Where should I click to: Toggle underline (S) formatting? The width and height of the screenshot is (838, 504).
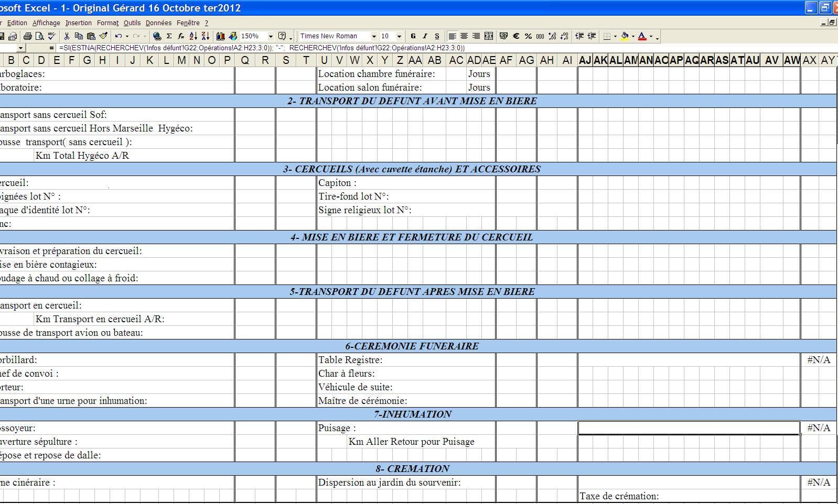click(437, 36)
